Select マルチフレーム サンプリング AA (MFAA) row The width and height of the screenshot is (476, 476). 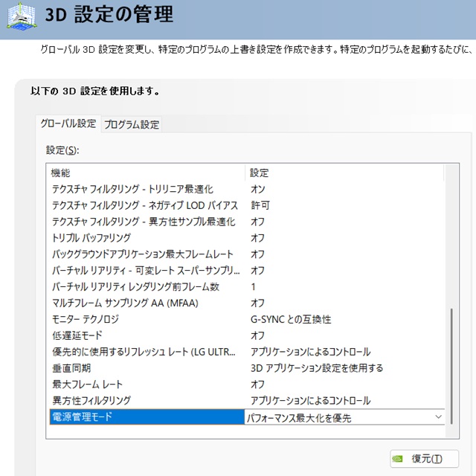coord(246,303)
